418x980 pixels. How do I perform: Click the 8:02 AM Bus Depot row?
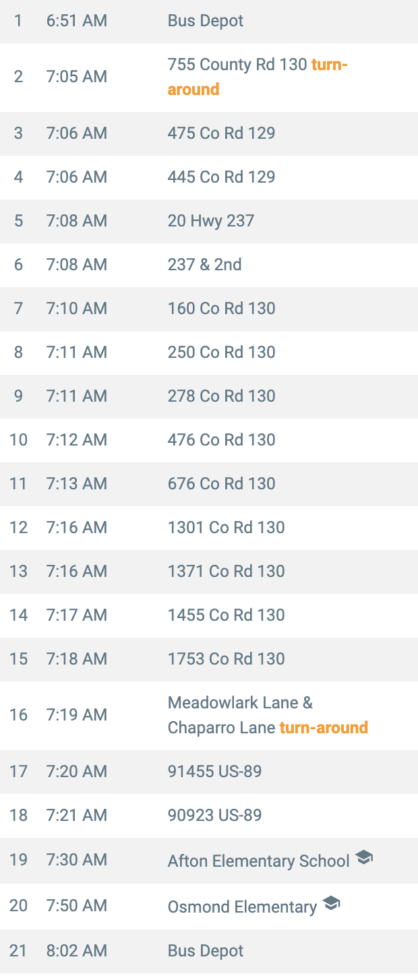click(x=209, y=951)
